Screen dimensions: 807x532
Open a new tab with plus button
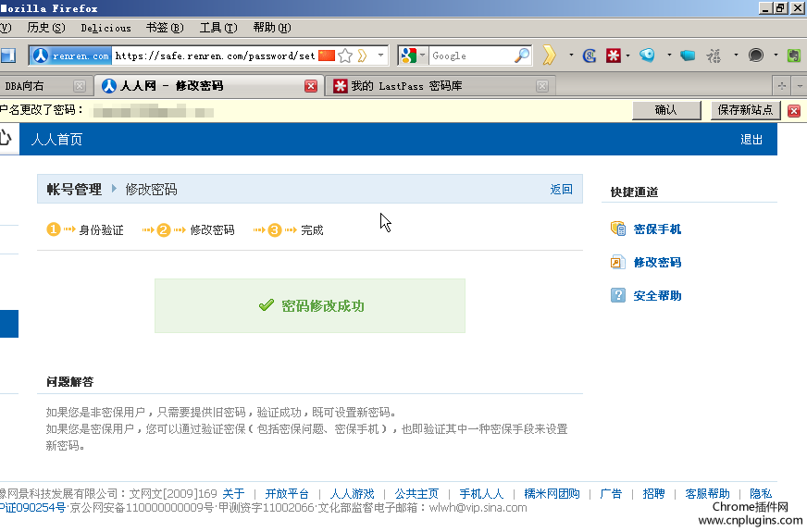tap(781, 86)
